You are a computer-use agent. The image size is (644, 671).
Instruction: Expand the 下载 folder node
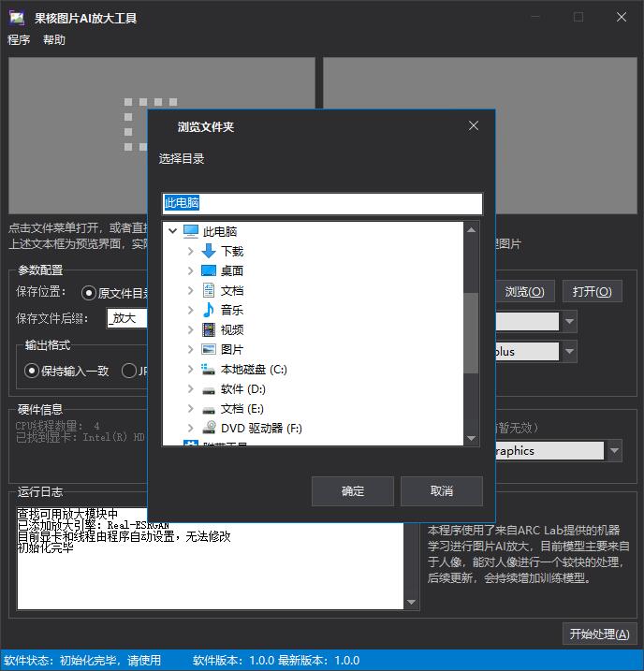[190, 251]
